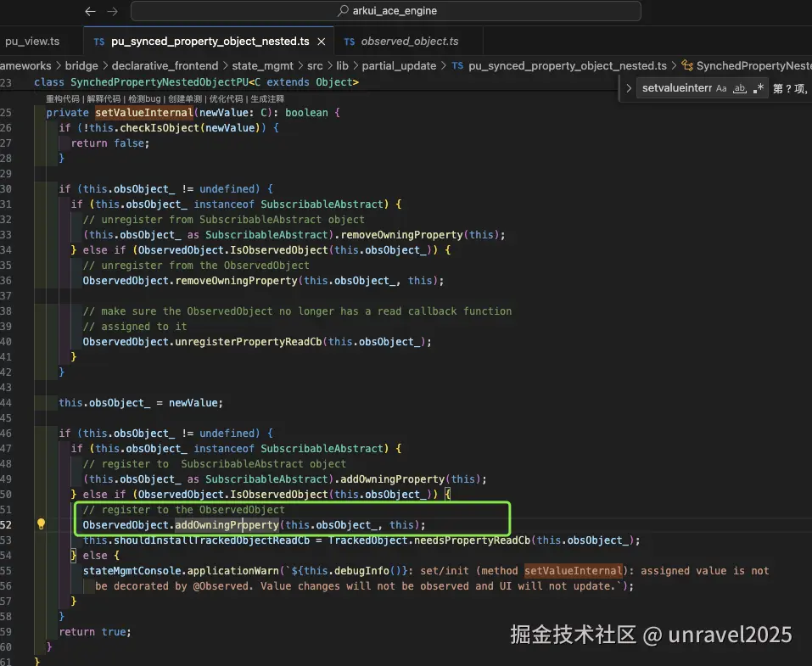Screen dimensions: 812x666
Task: Open the declarative_frontend breadcrumb
Action: point(165,66)
